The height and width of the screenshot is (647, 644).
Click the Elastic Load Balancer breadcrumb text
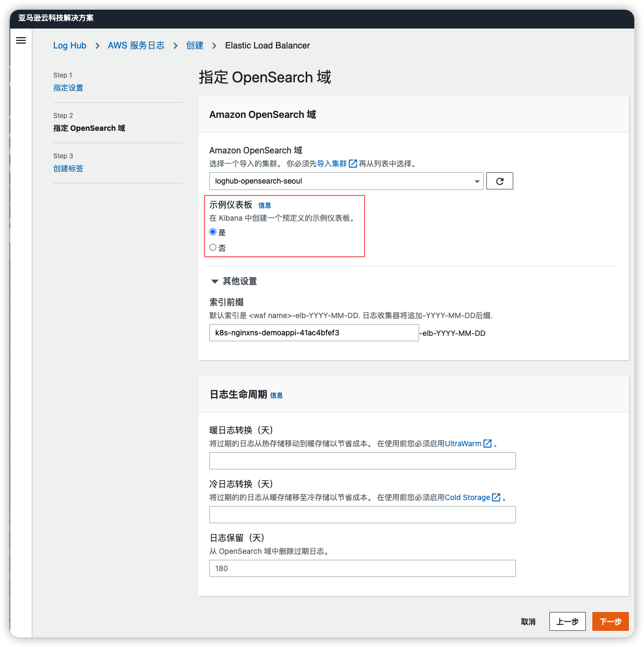coord(267,45)
